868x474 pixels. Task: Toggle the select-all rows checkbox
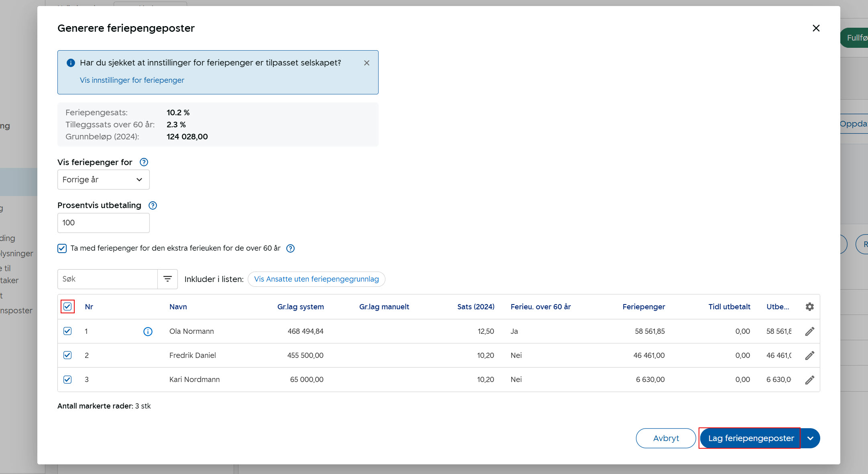click(x=67, y=307)
